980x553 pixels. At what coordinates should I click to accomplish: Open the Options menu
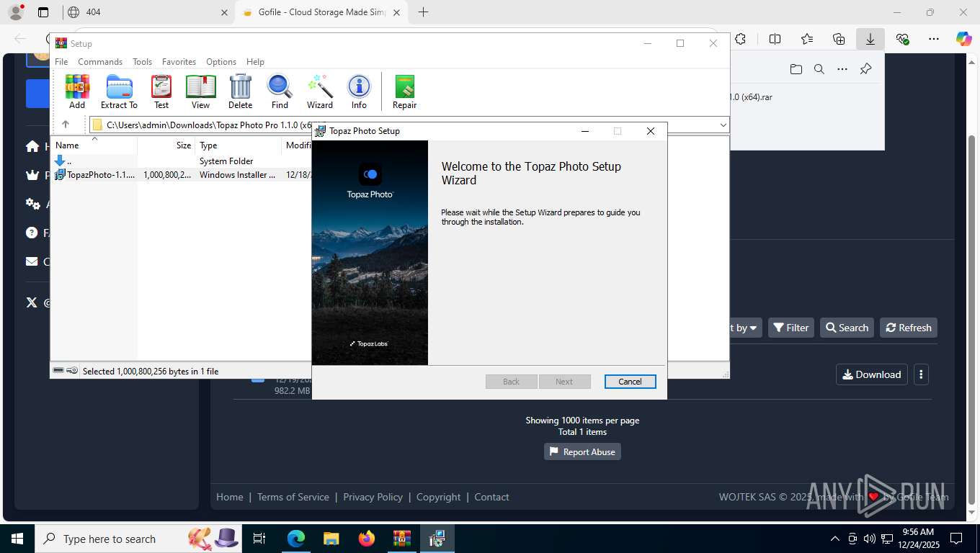pos(221,62)
